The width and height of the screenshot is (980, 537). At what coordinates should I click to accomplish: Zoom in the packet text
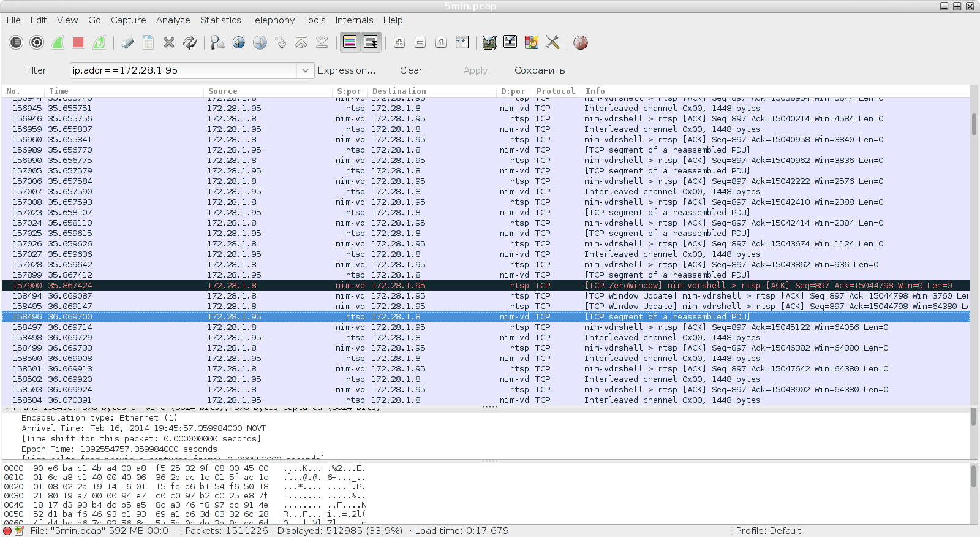tap(399, 42)
